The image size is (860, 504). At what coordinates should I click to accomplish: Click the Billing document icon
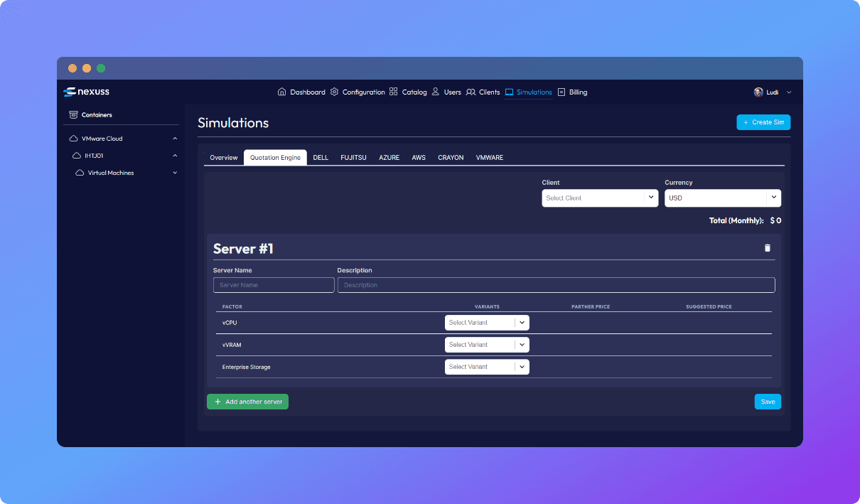point(561,92)
